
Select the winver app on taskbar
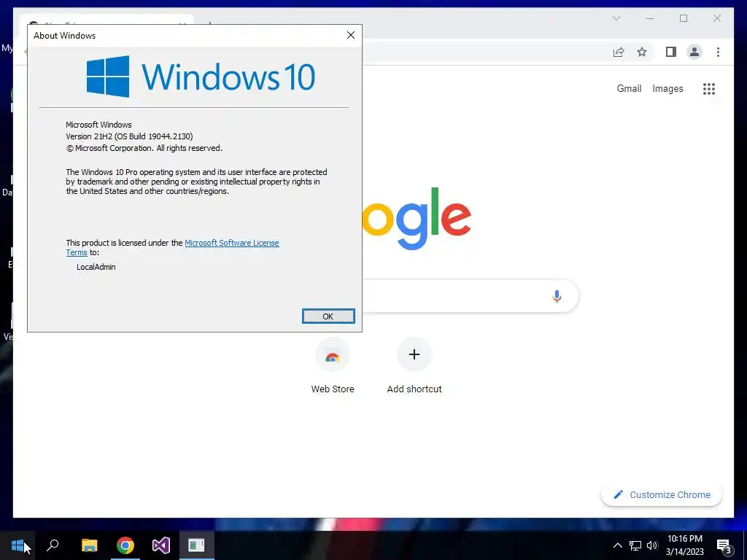coord(196,545)
